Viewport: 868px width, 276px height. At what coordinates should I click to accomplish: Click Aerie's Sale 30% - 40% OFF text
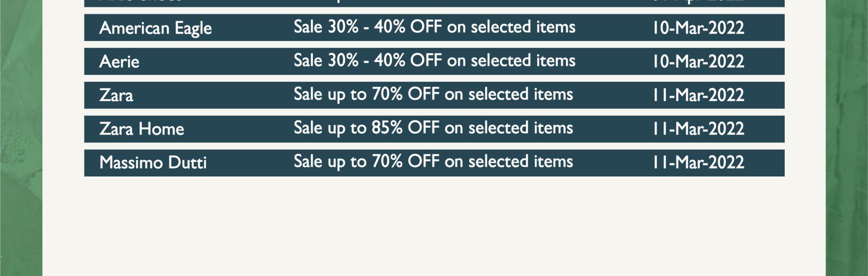point(367,60)
